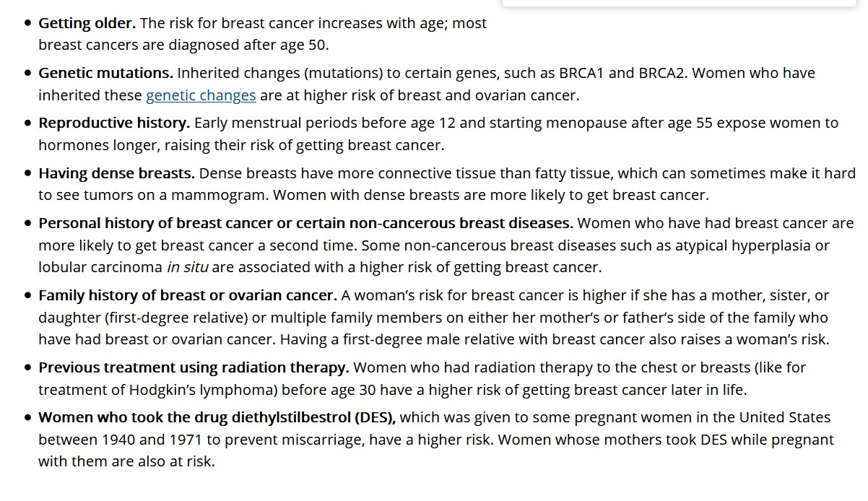
Task: Click "Previous treatment using radiation therapy." heading
Action: pos(194,367)
